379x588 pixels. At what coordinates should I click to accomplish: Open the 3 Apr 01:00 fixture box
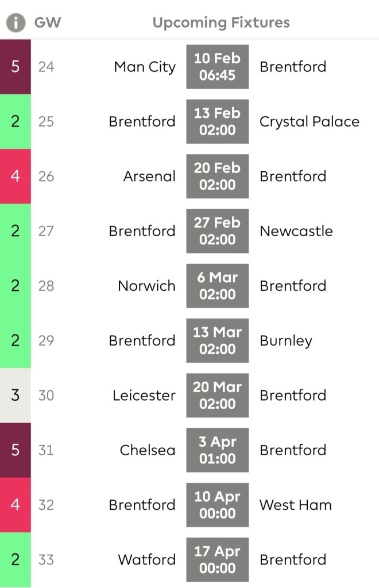coord(217,450)
